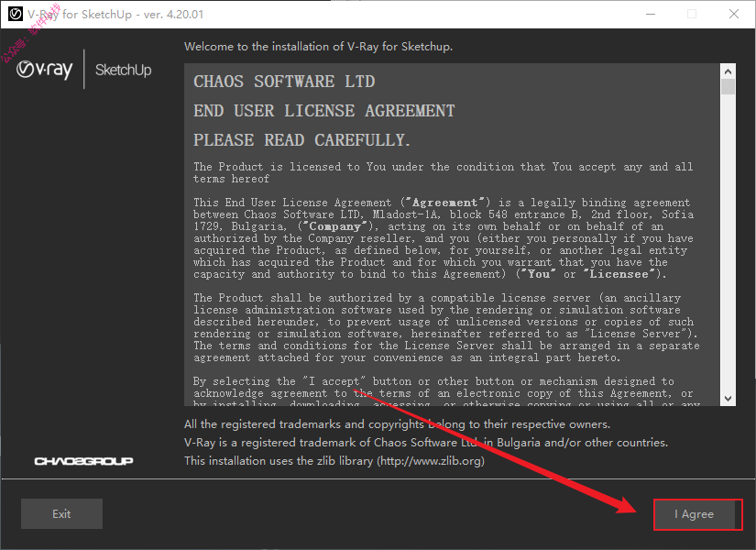Click the V-Ray registered trademark line
The height and width of the screenshot is (550, 756).
[x=426, y=443]
